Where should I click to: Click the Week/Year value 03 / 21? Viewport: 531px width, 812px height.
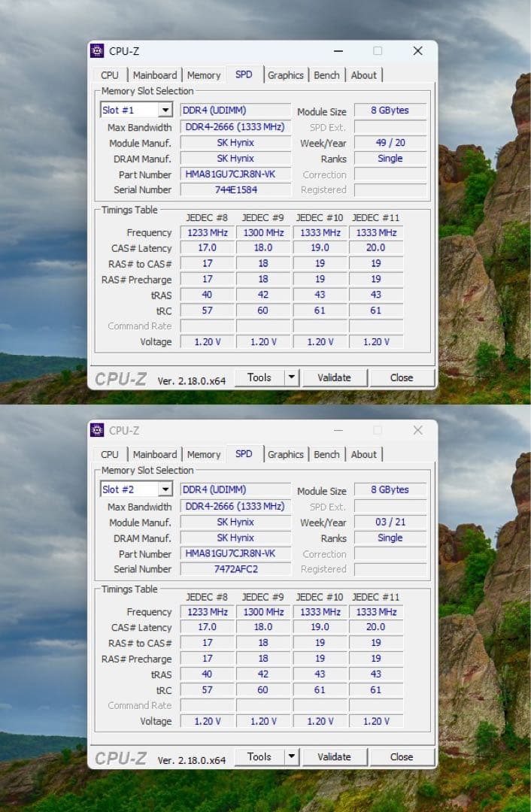tap(390, 522)
